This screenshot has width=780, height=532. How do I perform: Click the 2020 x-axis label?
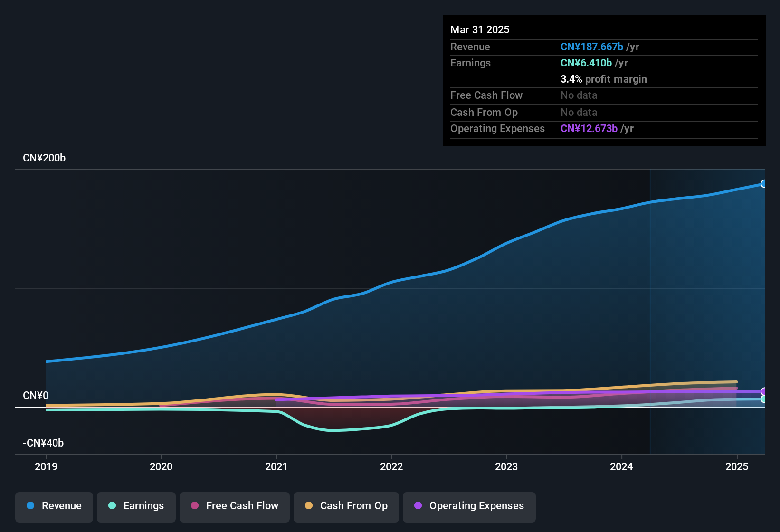pos(161,466)
